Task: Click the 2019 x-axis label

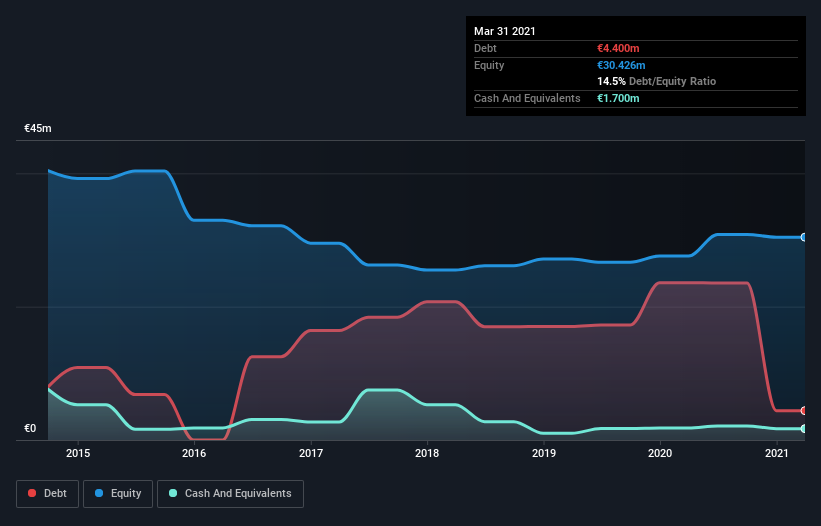Action: click(x=544, y=453)
